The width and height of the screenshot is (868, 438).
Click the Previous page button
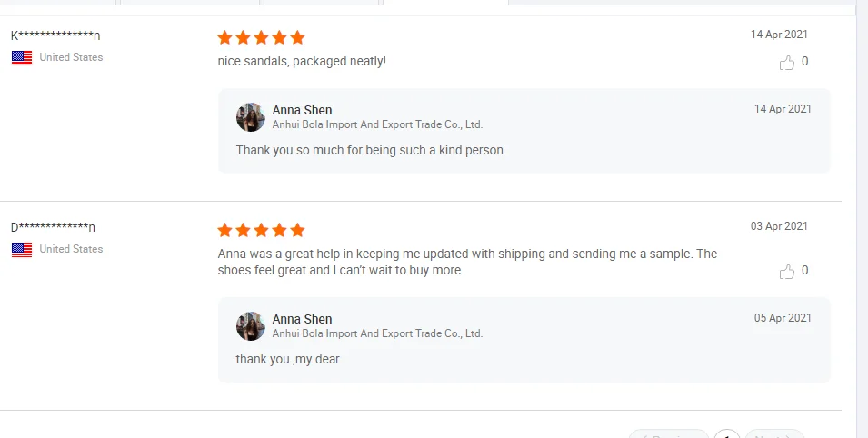point(668,435)
